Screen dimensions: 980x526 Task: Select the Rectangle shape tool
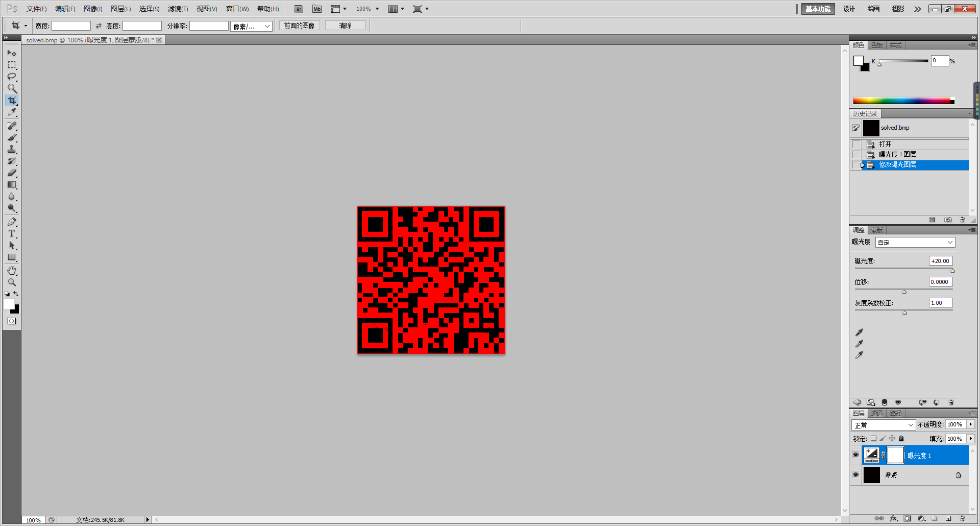coord(12,257)
